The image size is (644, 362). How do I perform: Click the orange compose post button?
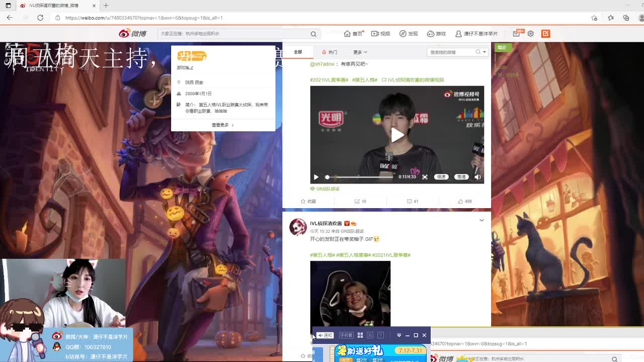[x=545, y=34]
